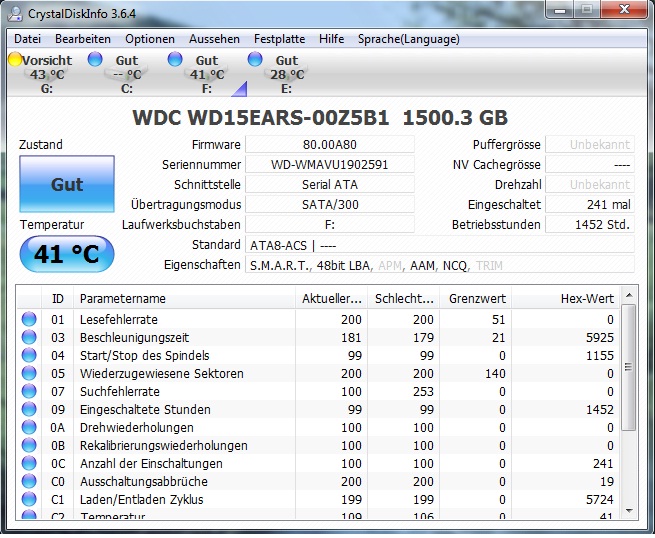Open the Festplatte menu
Image resolution: width=655 pixels, height=538 pixels.
tap(279, 39)
